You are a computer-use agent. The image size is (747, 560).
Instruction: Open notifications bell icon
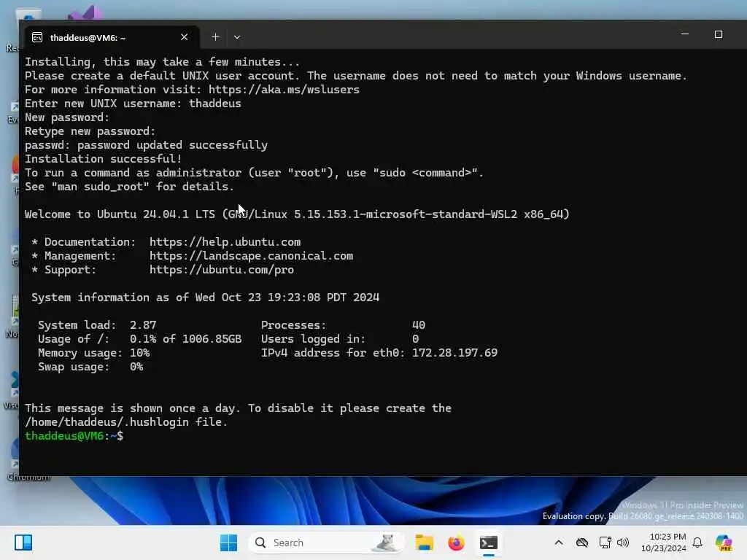[x=697, y=542]
